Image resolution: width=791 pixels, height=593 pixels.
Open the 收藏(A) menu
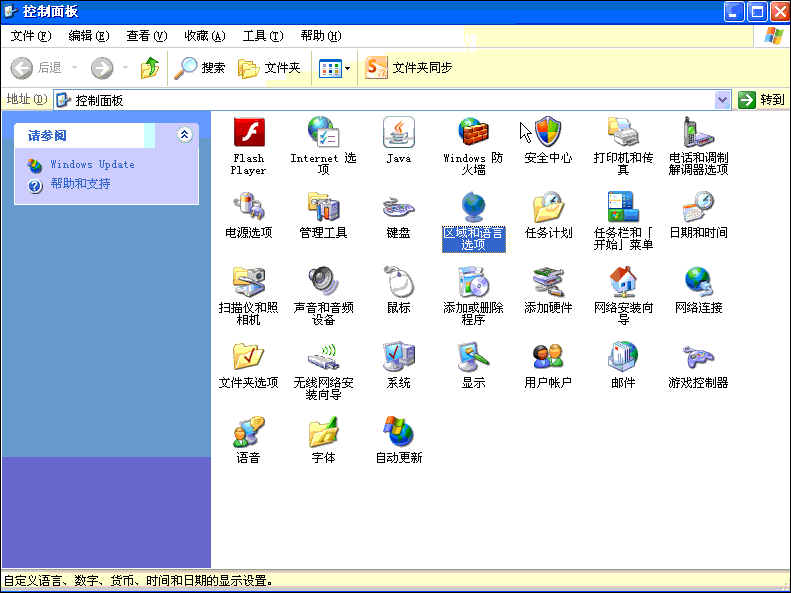205,36
